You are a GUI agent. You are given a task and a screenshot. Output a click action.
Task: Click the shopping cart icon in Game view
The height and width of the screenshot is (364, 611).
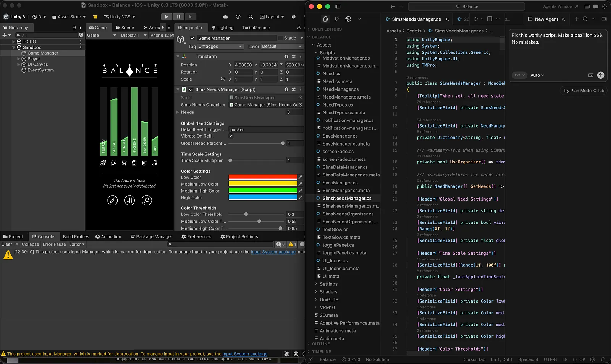pos(124,163)
